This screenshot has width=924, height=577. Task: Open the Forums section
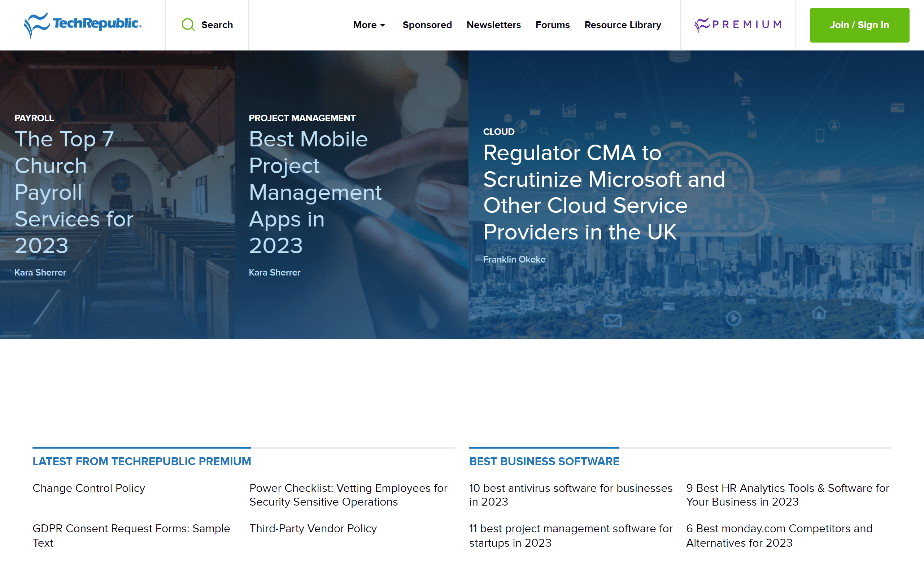[552, 25]
